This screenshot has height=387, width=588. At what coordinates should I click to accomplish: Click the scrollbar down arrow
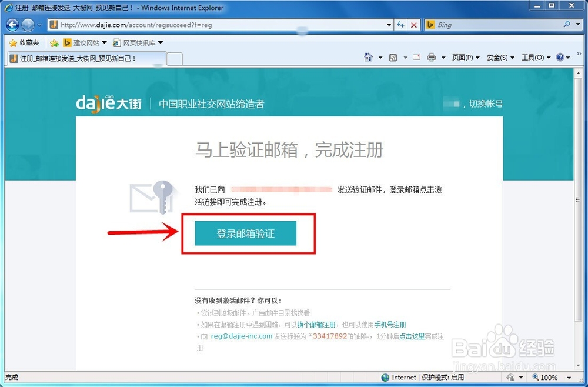578,366
